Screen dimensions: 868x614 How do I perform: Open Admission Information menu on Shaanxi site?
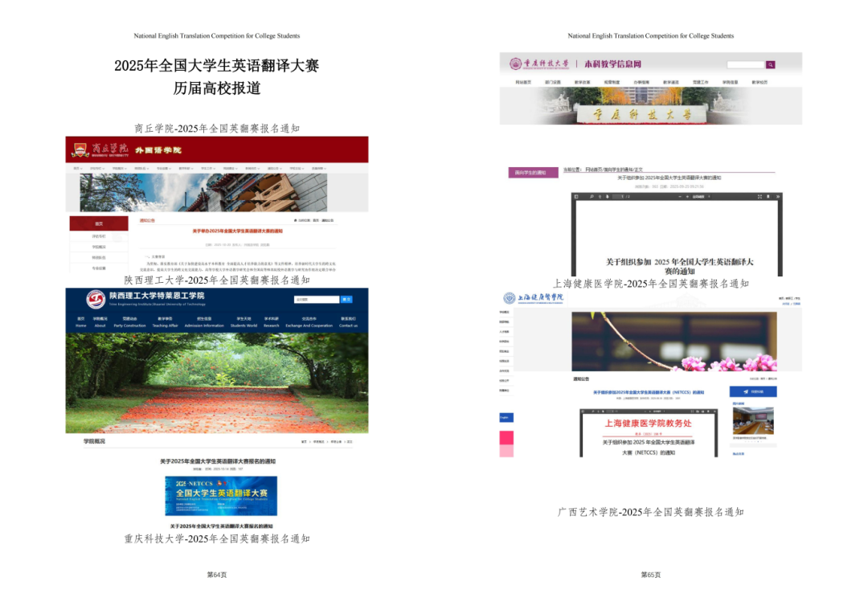[x=204, y=322]
